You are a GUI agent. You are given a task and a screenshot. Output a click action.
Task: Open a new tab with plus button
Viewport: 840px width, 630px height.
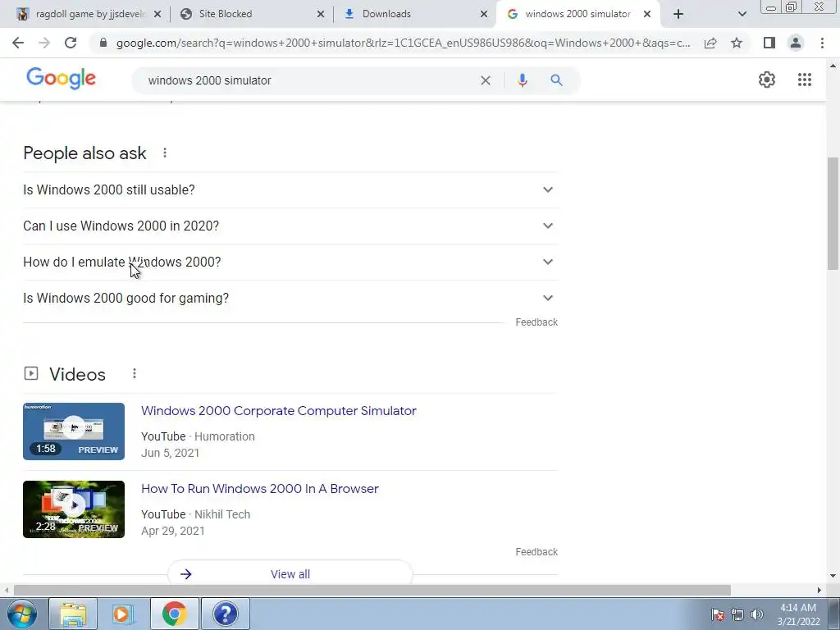[678, 14]
